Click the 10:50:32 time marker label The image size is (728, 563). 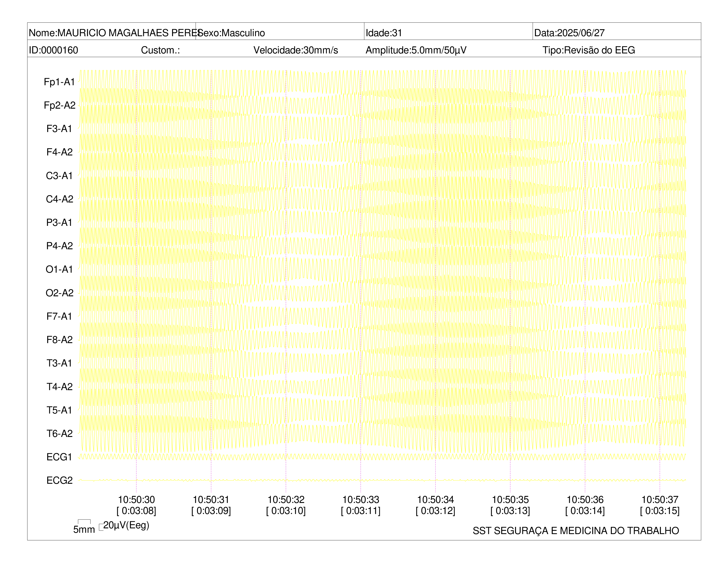pos(286,500)
